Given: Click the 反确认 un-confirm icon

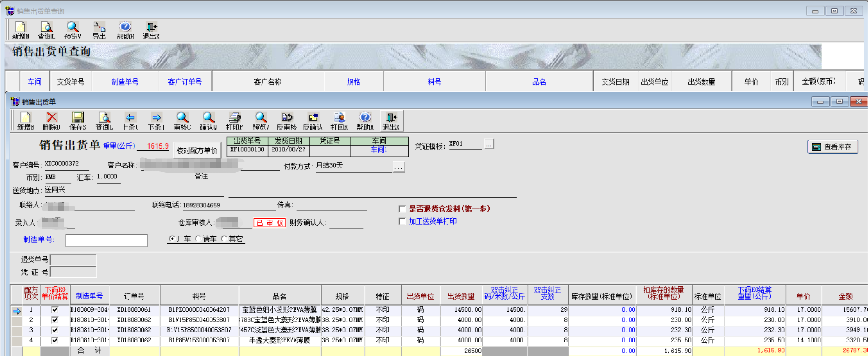Looking at the screenshot, I should [x=313, y=121].
